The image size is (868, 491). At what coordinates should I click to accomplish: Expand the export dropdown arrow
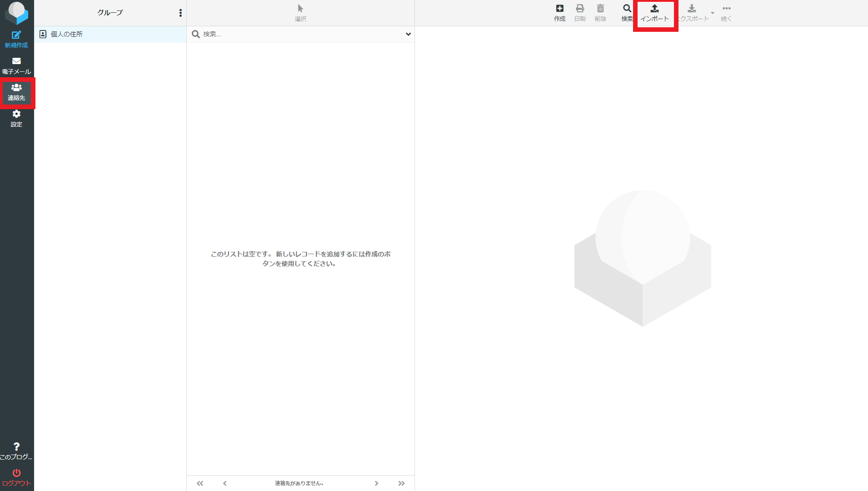click(x=712, y=13)
